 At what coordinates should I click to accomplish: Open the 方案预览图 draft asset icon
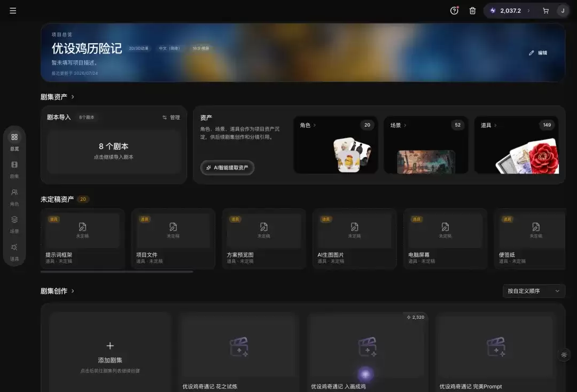(x=264, y=227)
